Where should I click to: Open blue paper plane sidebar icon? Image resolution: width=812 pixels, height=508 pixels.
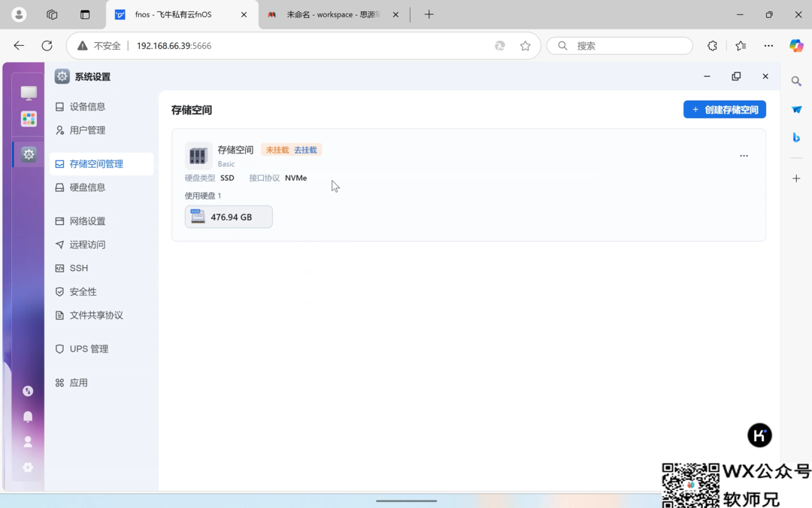click(796, 109)
